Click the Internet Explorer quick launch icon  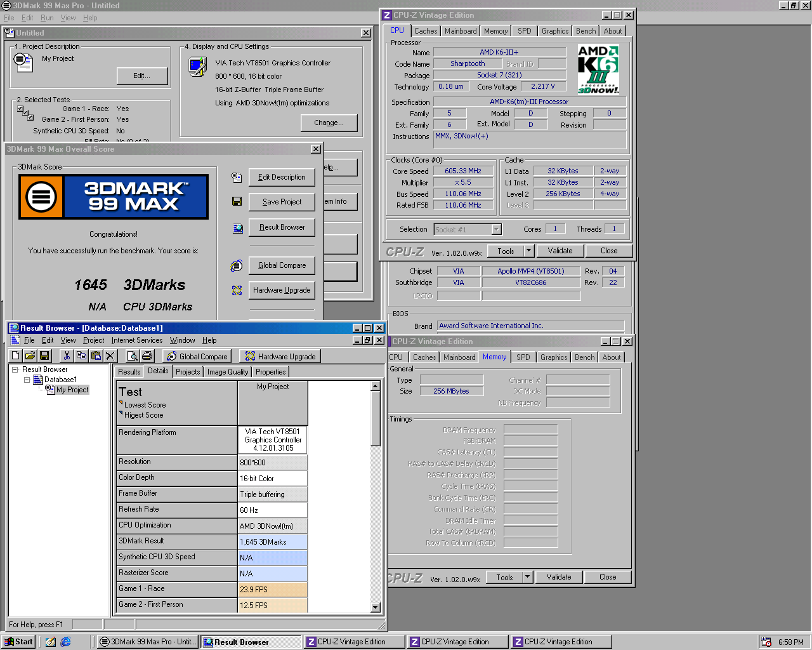[x=65, y=642]
